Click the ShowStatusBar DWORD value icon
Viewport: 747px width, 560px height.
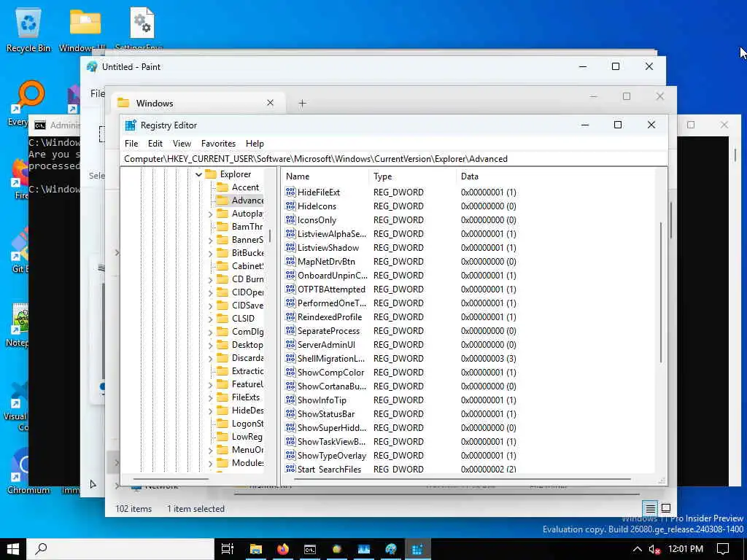(290, 413)
